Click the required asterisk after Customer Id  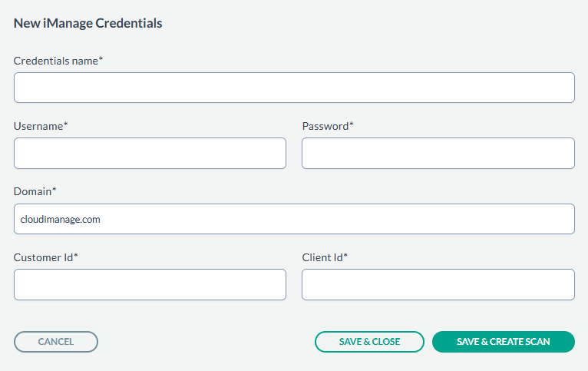(x=76, y=256)
